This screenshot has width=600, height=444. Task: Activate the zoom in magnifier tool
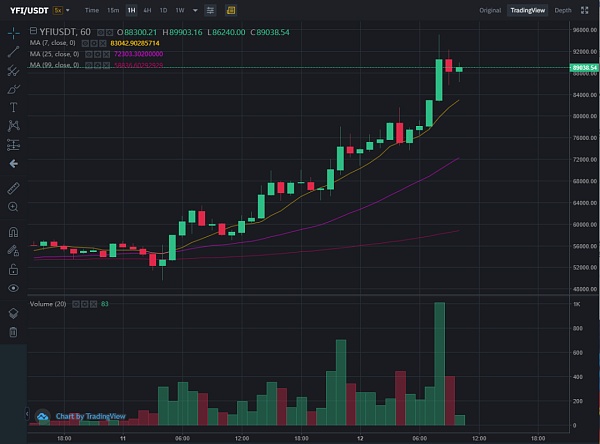pos(13,207)
